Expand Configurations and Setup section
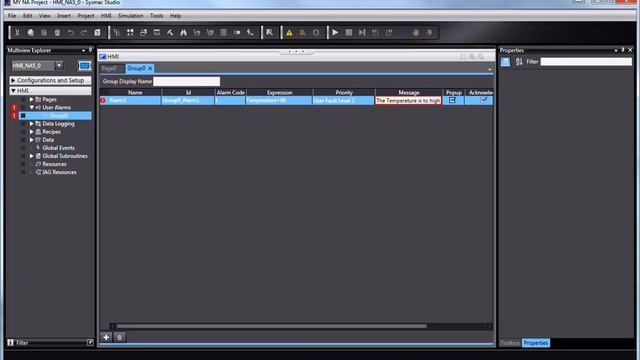 13,80
